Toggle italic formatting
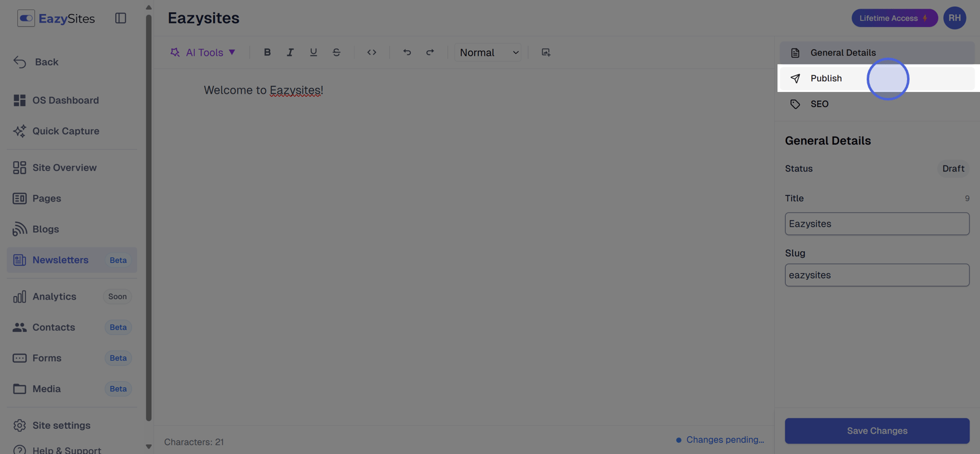Image resolution: width=980 pixels, height=454 pixels. (x=290, y=53)
